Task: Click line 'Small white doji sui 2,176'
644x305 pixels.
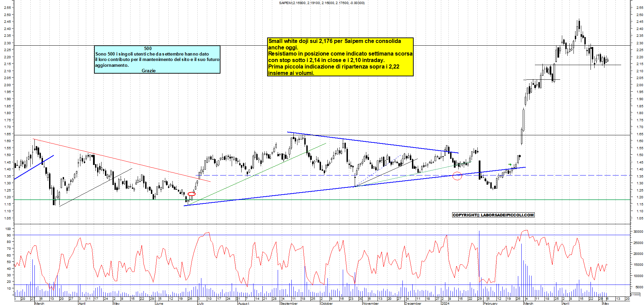Action: pyautogui.click(x=335, y=41)
